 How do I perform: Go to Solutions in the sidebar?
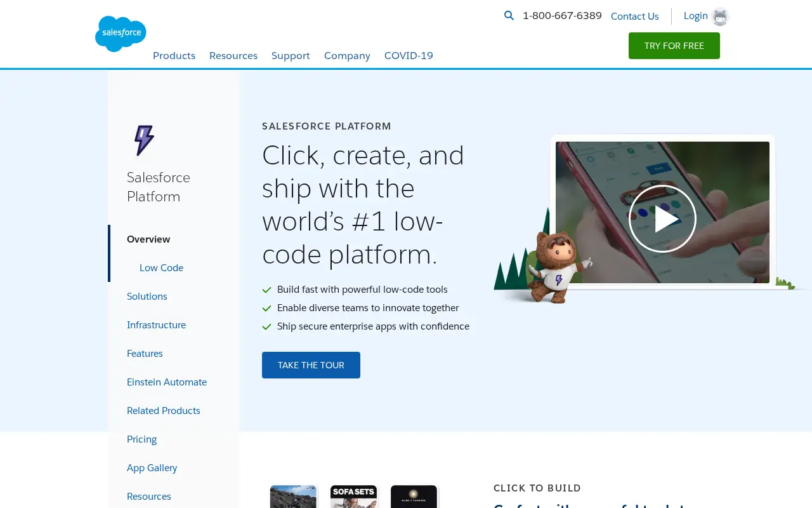point(147,297)
